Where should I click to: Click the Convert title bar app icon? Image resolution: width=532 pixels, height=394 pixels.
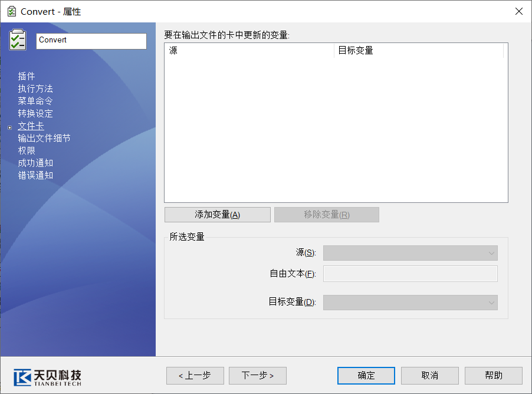point(11,11)
